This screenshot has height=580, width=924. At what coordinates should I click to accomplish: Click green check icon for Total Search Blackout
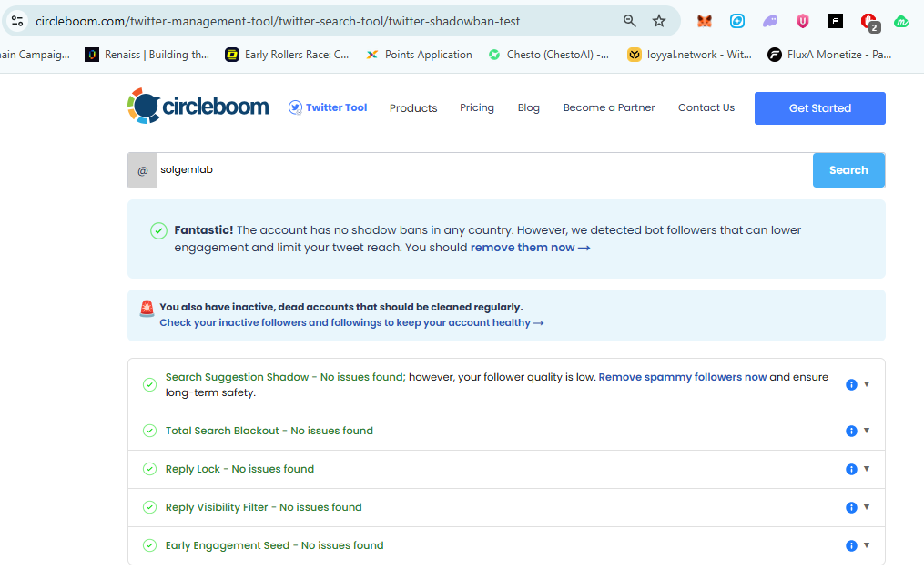click(149, 431)
